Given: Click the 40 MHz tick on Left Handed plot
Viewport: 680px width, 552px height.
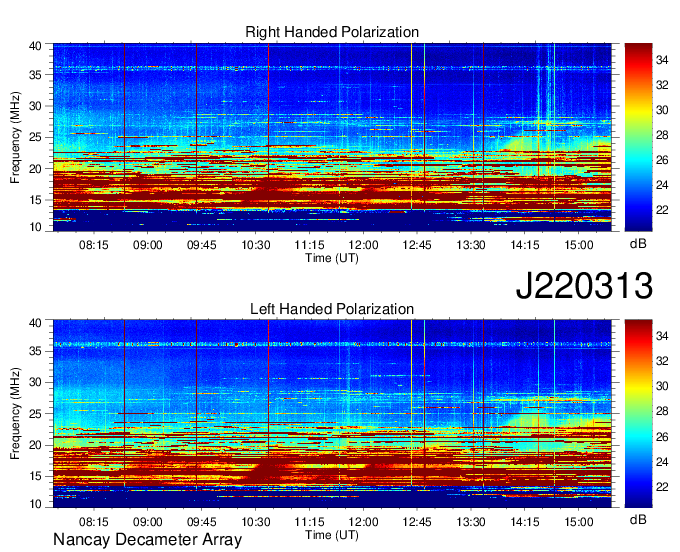Looking at the screenshot, I should point(35,323).
